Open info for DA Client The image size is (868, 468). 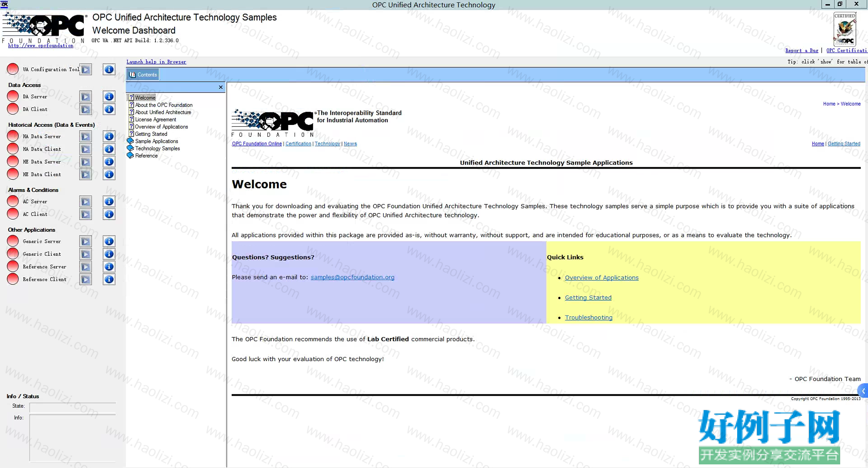[x=109, y=109]
